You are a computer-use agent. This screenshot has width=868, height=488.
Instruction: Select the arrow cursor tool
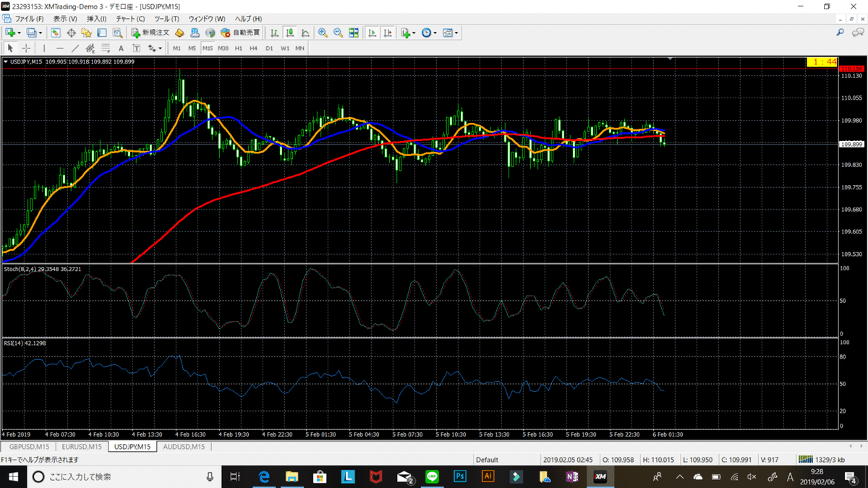click(x=10, y=48)
